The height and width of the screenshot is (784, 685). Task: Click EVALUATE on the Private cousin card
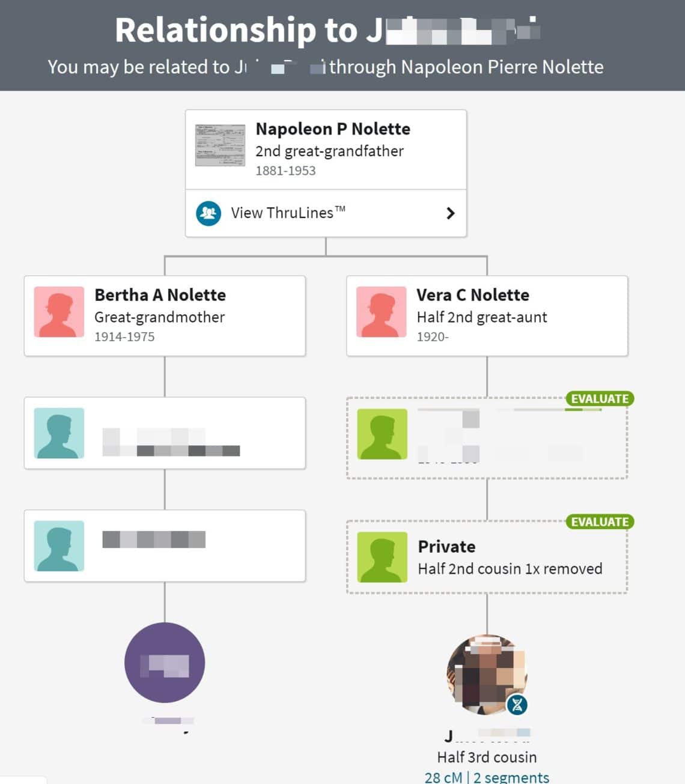click(599, 522)
